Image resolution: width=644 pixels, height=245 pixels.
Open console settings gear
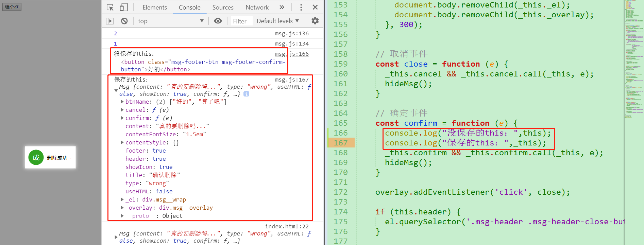pos(315,21)
